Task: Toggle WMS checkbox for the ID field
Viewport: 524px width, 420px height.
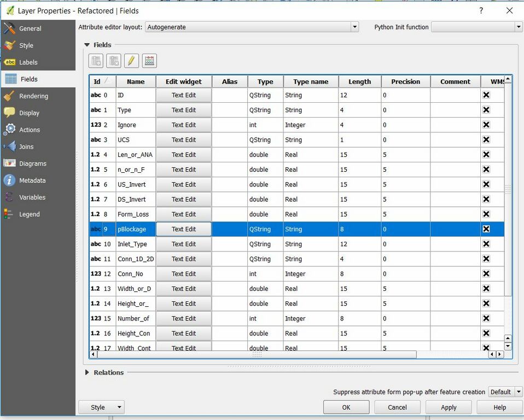Action: pyautogui.click(x=486, y=95)
